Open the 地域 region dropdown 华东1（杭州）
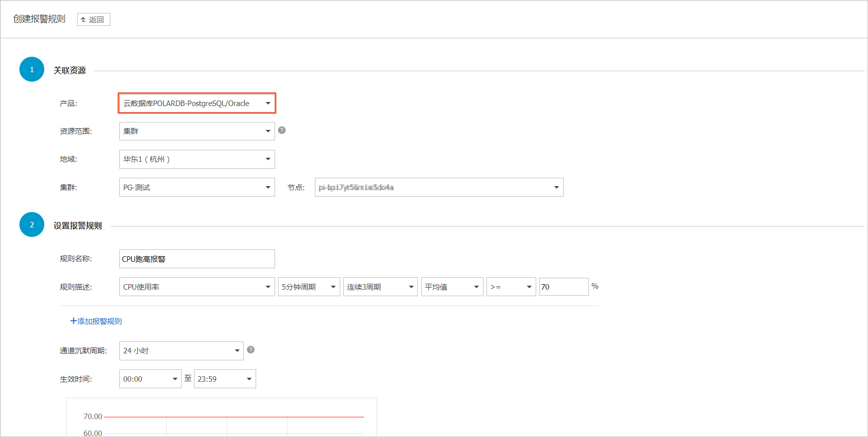Viewport: 868px width, 437px height. point(197,159)
